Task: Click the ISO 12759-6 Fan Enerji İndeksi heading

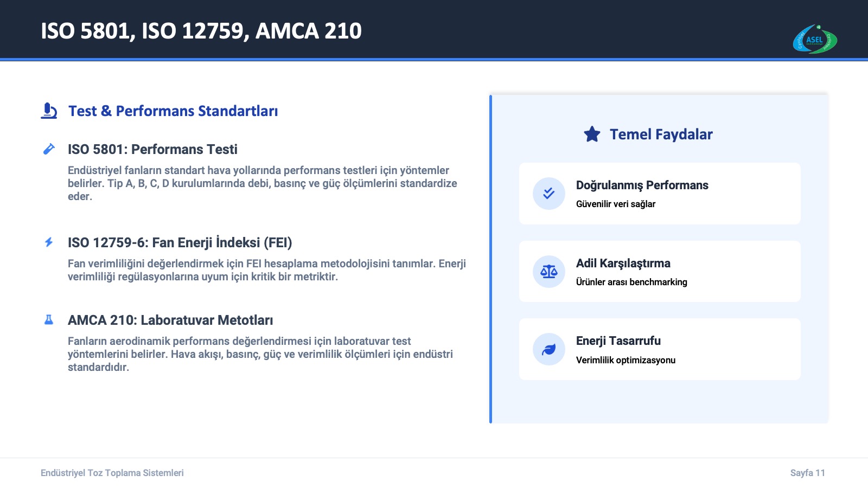Action: (180, 242)
